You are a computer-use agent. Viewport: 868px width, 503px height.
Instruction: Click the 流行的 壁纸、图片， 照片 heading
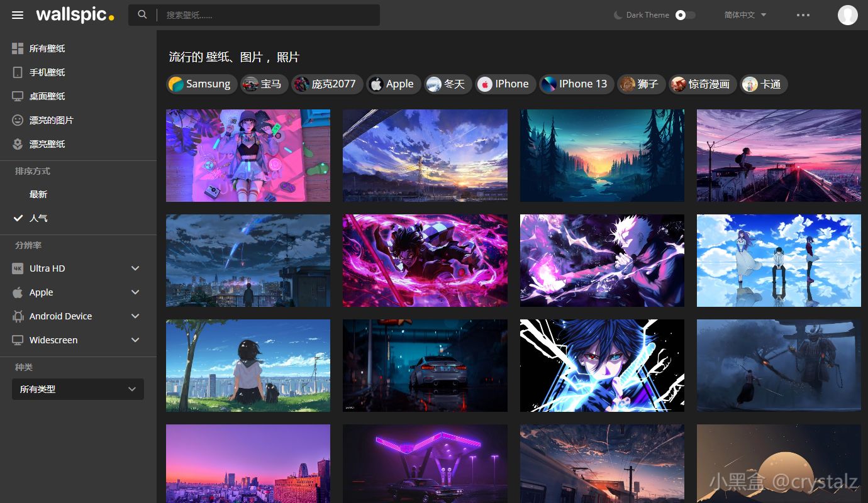(x=234, y=57)
